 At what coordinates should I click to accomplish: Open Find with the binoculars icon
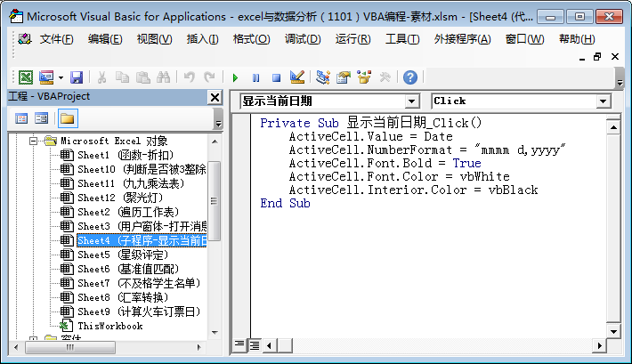click(163, 77)
